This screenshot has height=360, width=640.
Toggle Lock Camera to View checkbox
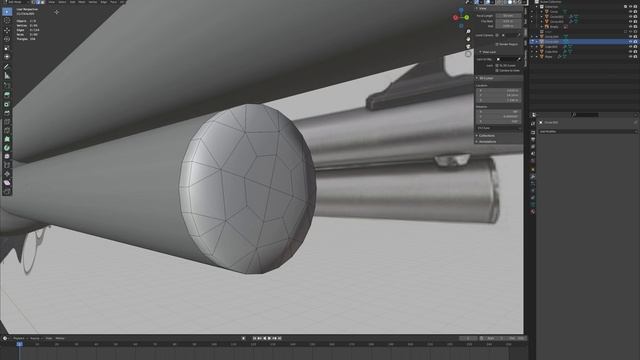click(497, 71)
